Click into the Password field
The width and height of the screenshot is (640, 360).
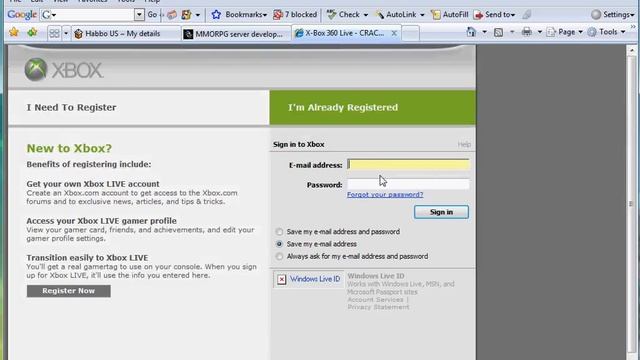click(408, 184)
